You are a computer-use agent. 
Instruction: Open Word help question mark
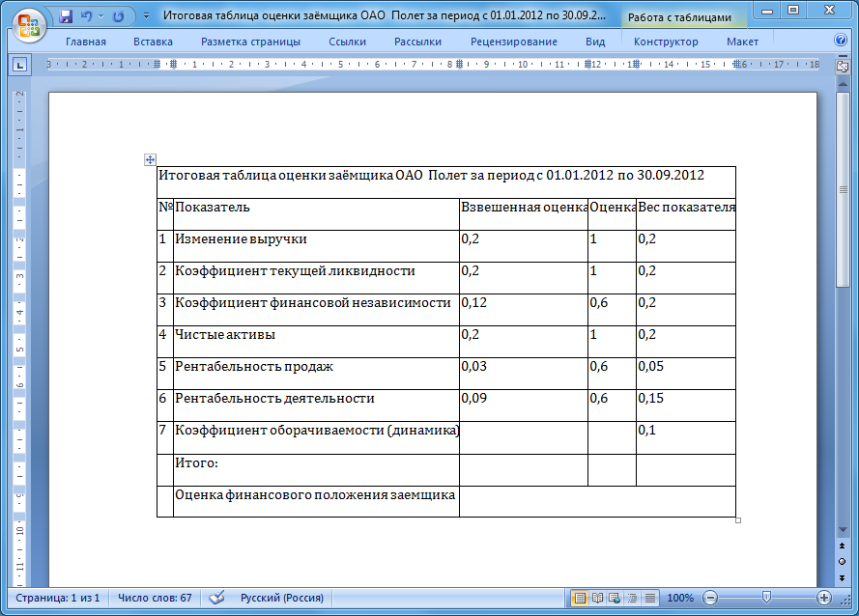tap(841, 40)
